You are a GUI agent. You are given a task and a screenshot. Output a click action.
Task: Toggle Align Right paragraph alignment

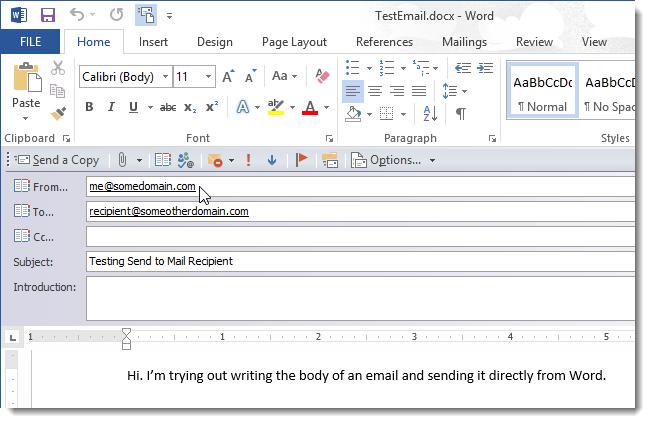point(397,91)
